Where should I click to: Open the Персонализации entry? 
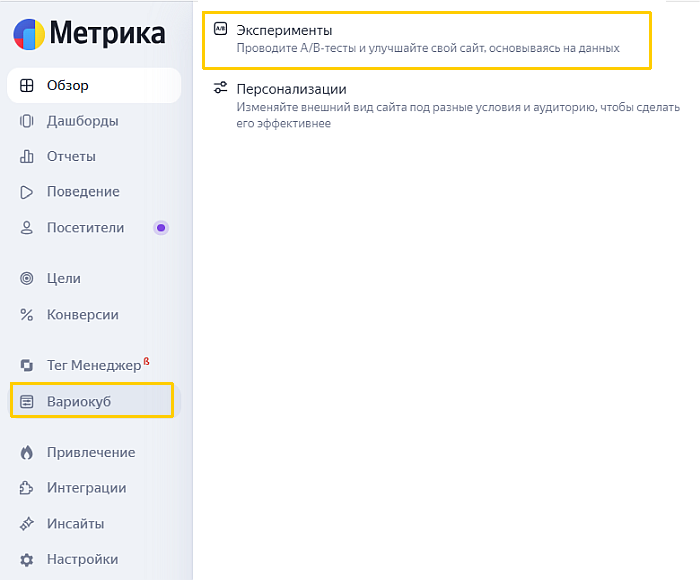tap(446, 105)
